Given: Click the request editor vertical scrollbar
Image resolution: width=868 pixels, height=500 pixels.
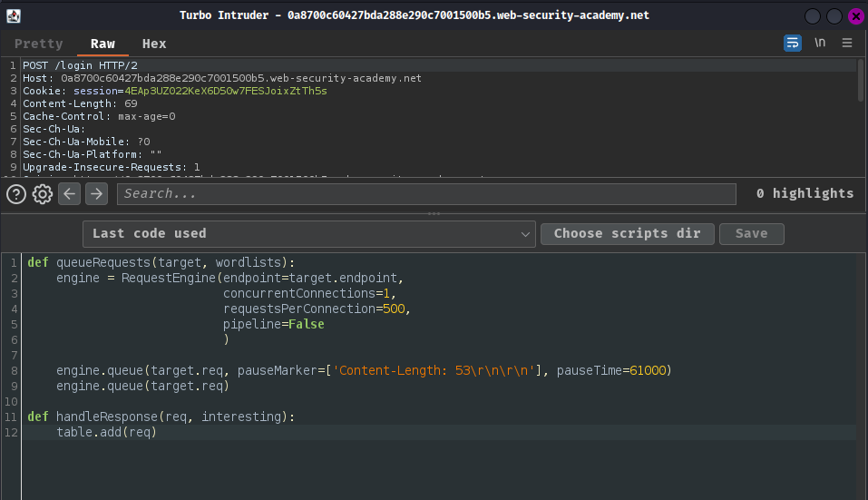Looking at the screenshot, I should point(861,80).
